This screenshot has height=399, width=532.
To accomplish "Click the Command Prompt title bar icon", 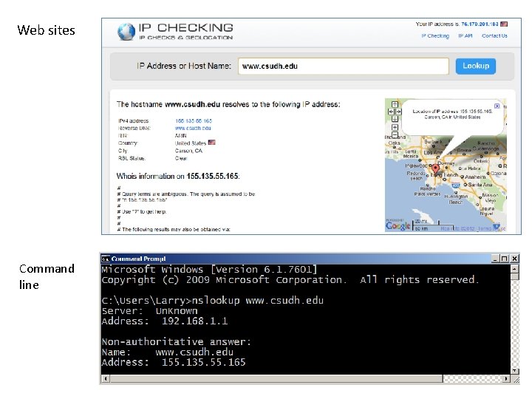I will [x=106, y=259].
